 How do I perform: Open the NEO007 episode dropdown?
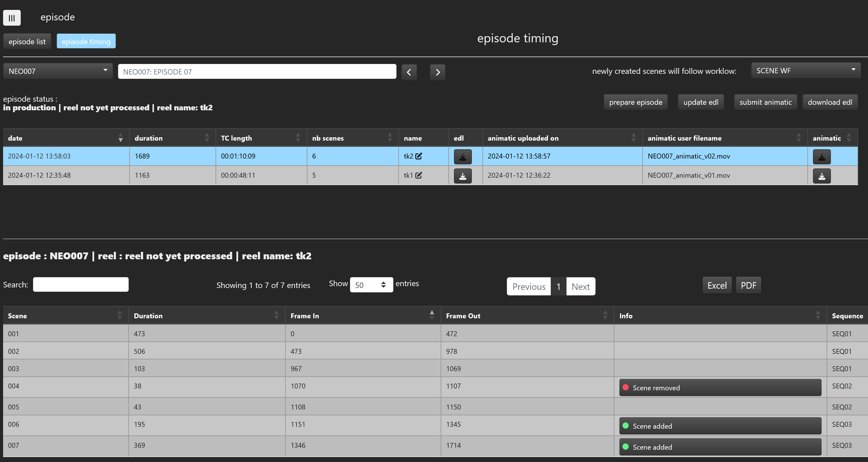click(58, 71)
